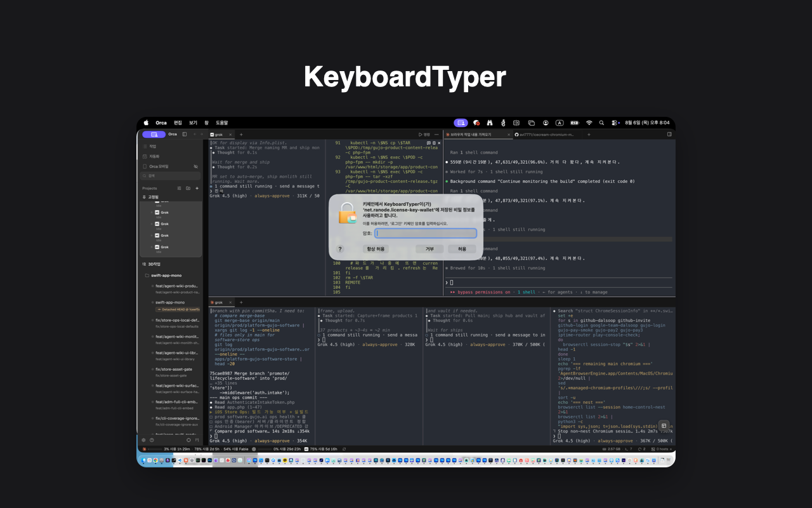Open the 편집 menu
Image resolution: width=812 pixels, height=508 pixels.
coord(178,123)
